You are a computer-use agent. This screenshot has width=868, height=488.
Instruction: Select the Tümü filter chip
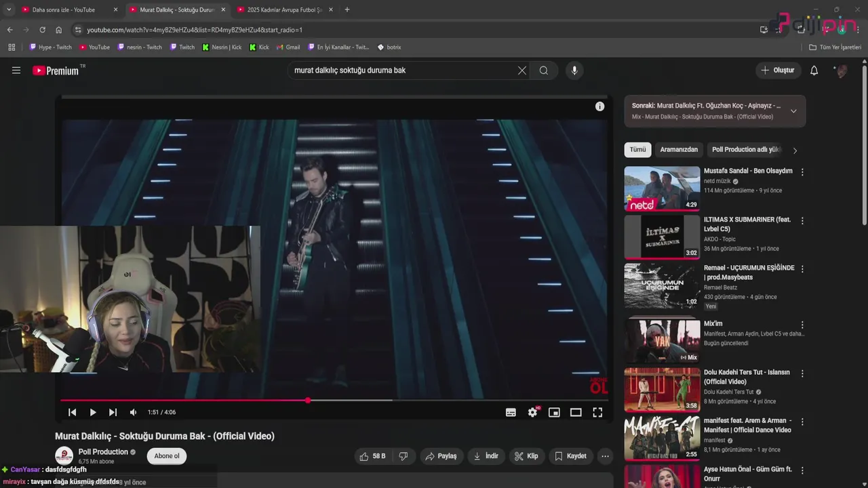click(637, 150)
